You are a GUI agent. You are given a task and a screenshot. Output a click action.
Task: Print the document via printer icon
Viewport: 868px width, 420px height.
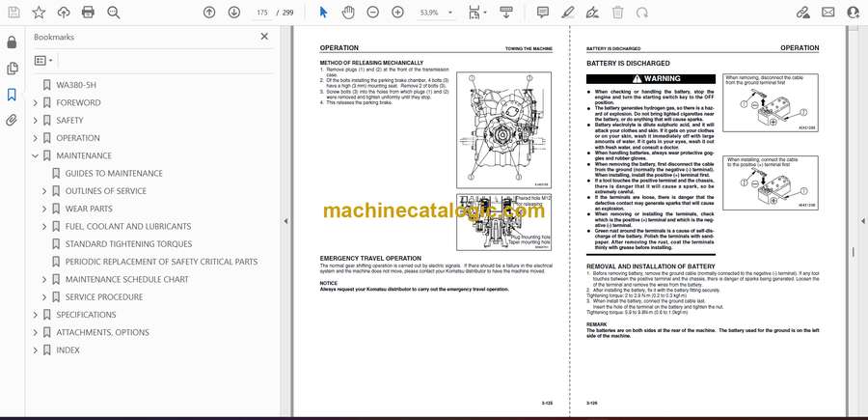(x=88, y=13)
